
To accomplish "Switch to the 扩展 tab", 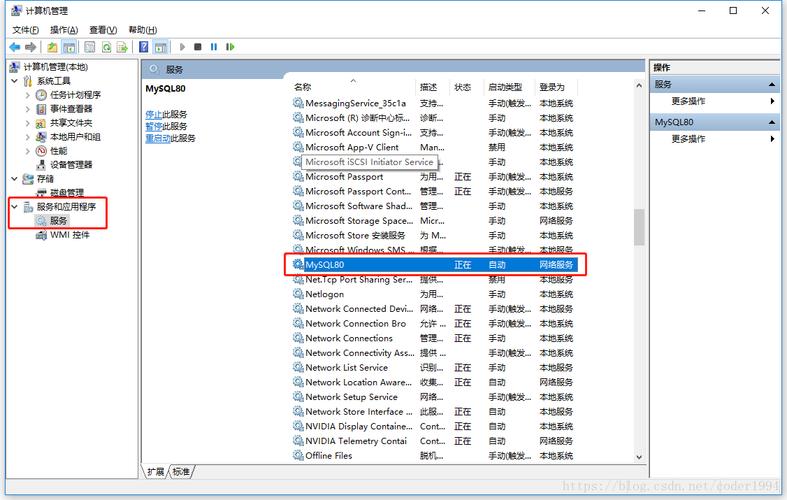I will [156, 471].
